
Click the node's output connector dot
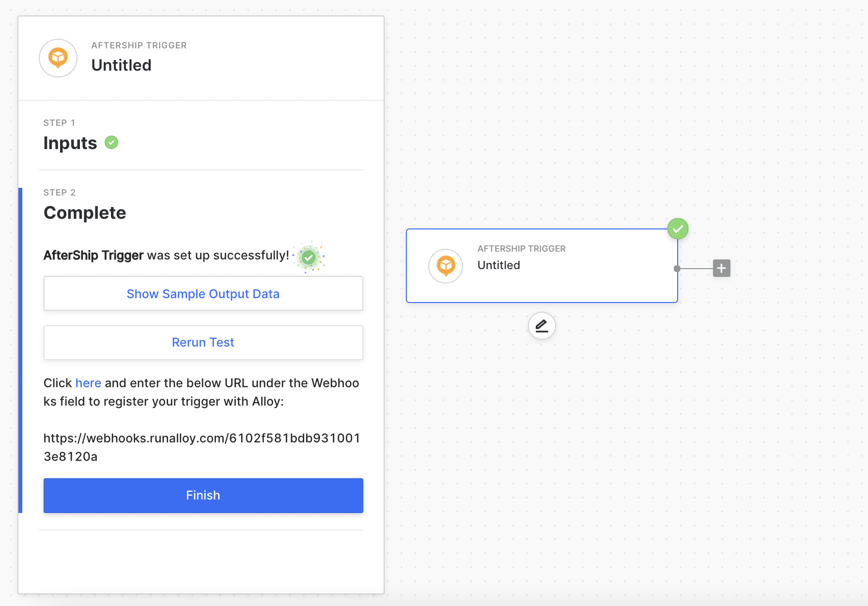(677, 269)
